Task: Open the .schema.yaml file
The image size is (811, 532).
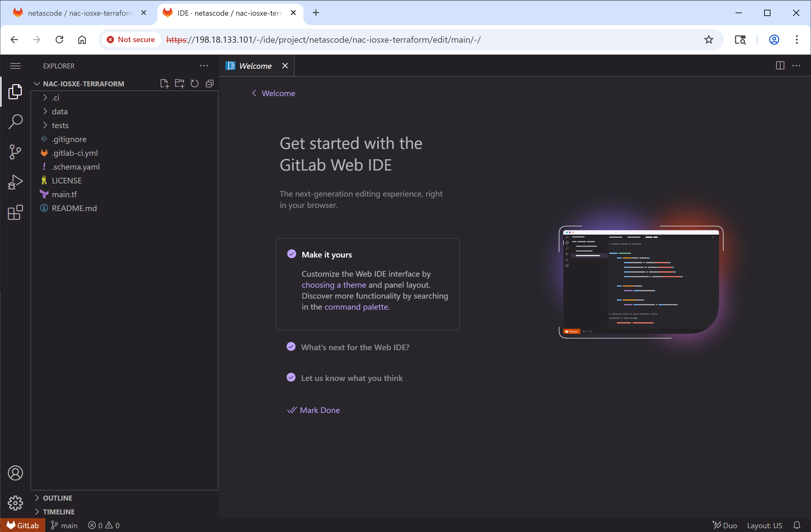Action: point(124,167)
